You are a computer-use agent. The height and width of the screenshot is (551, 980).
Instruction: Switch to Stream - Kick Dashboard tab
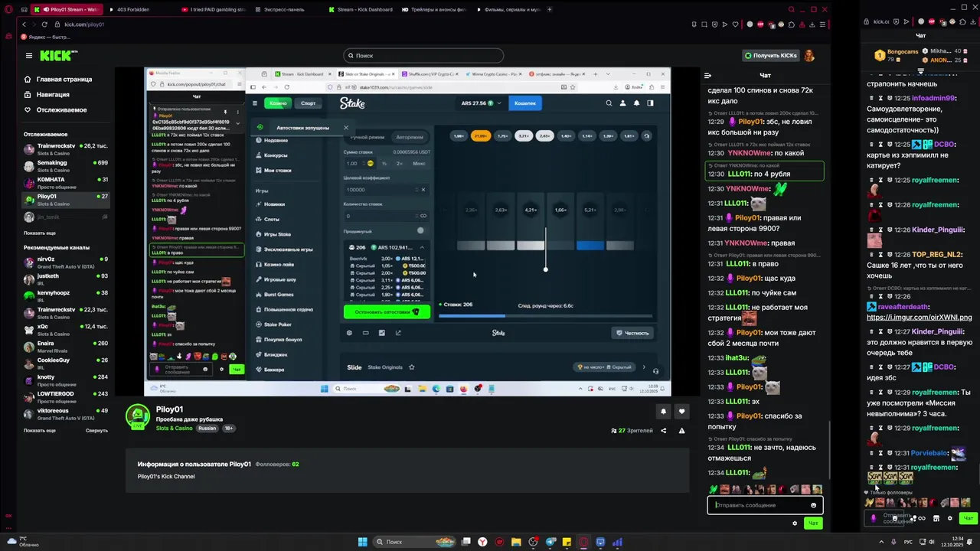(360, 10)
